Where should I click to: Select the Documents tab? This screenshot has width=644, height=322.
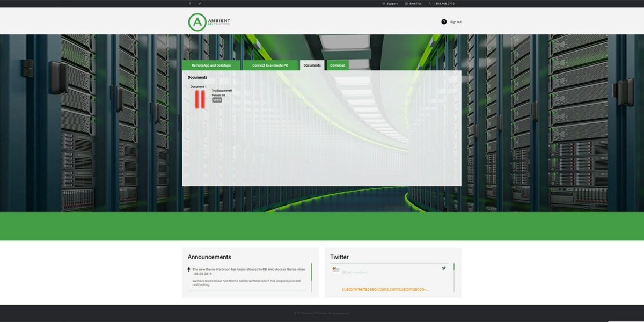tap(311, 65)
